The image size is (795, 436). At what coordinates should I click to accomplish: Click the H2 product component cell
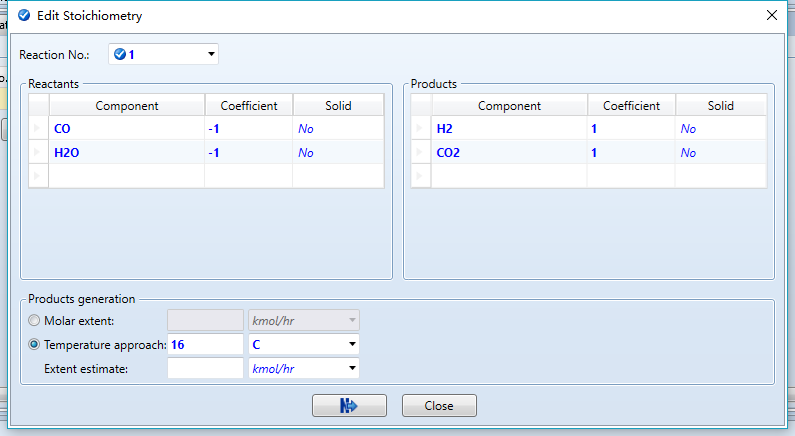509,129
